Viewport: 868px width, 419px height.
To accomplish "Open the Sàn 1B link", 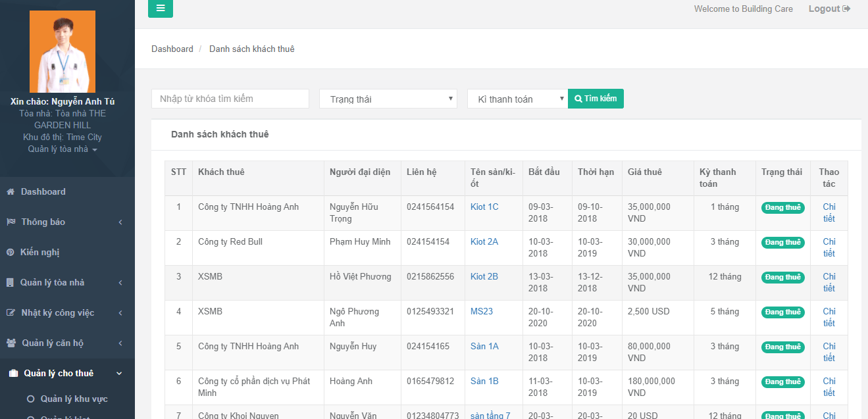I will [484, 382].
